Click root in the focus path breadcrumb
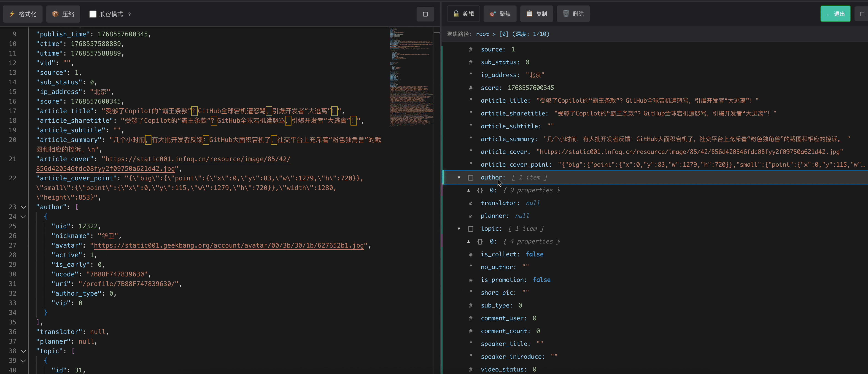The image size is (868, 374). tap(482, 34)
